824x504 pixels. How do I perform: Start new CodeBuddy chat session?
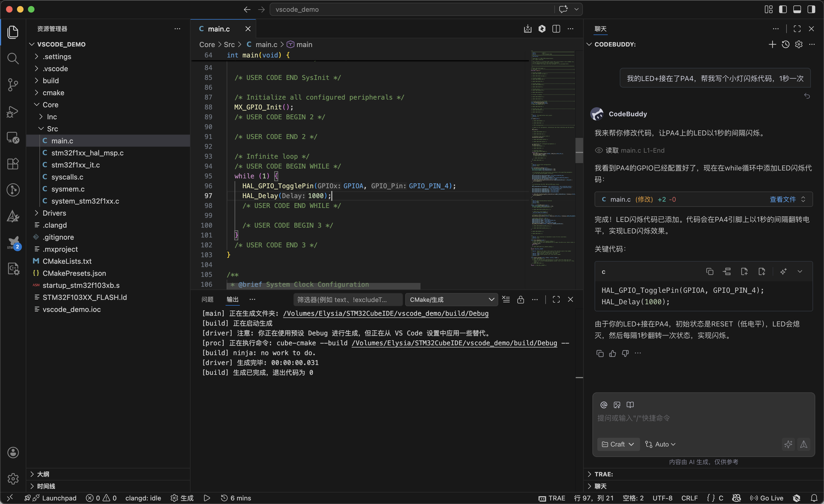tap(773, 44)
